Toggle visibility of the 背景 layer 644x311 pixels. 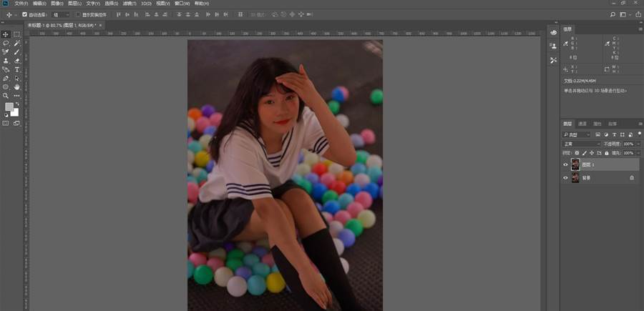pyautogui.click(x=565, y=177)
